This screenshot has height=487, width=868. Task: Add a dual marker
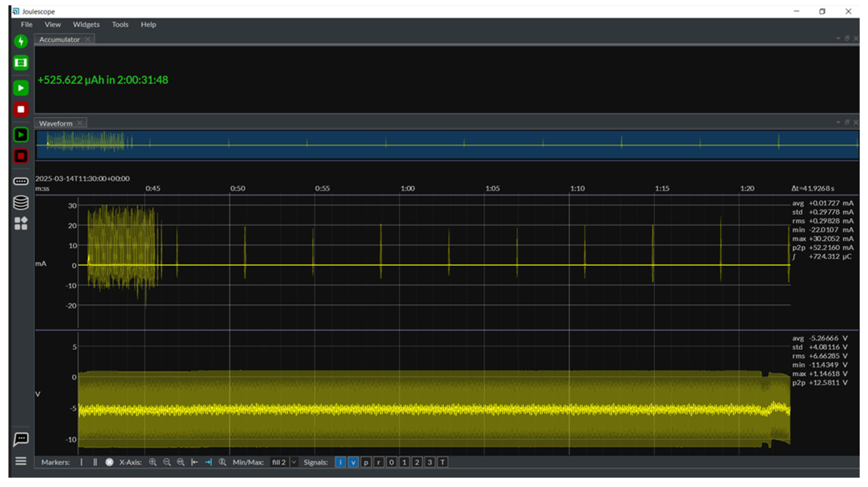[95, 462]
